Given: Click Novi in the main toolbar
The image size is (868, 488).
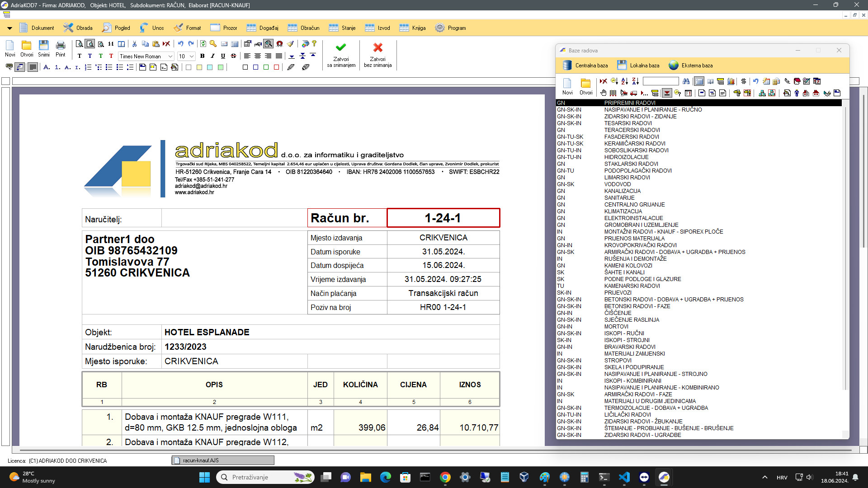Looking at the screenshot, I should (10, 49).
